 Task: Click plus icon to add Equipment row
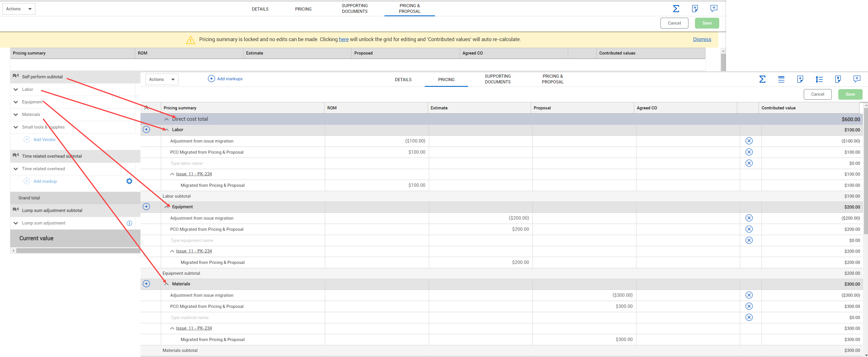[x=146, y=207]
